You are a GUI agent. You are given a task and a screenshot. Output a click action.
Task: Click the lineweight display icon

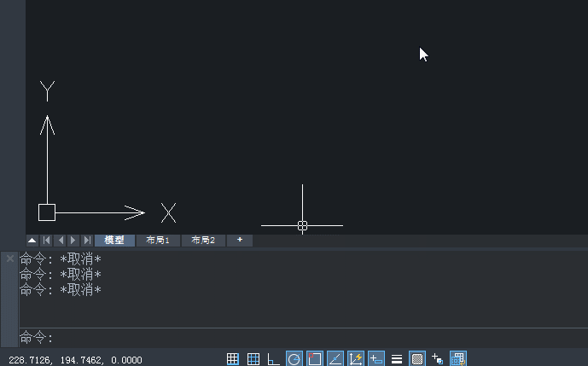tap(397, 359)
